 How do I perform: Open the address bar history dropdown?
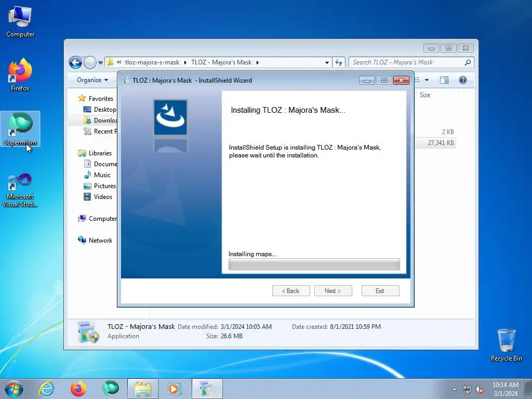[327, 62]
